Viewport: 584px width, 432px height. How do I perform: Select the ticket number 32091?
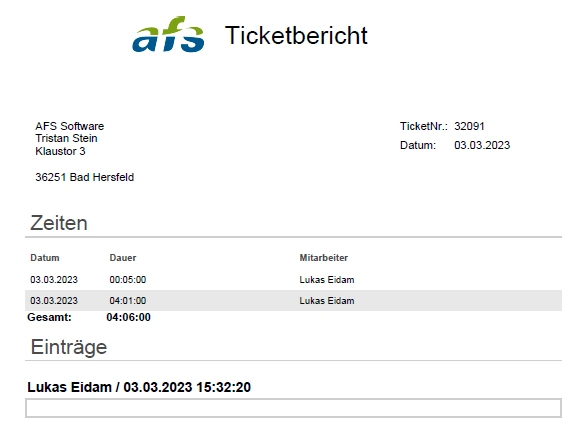[469, 126]
